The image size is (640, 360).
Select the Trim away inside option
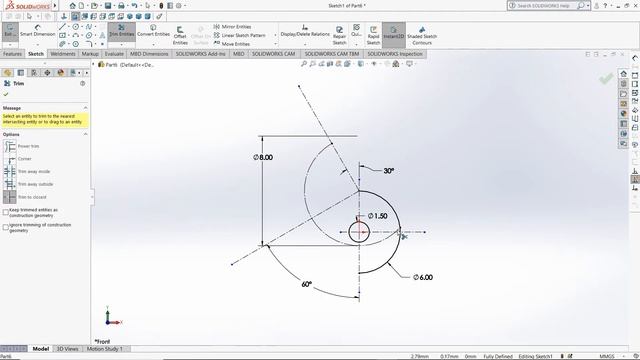(x=27, y=171)
